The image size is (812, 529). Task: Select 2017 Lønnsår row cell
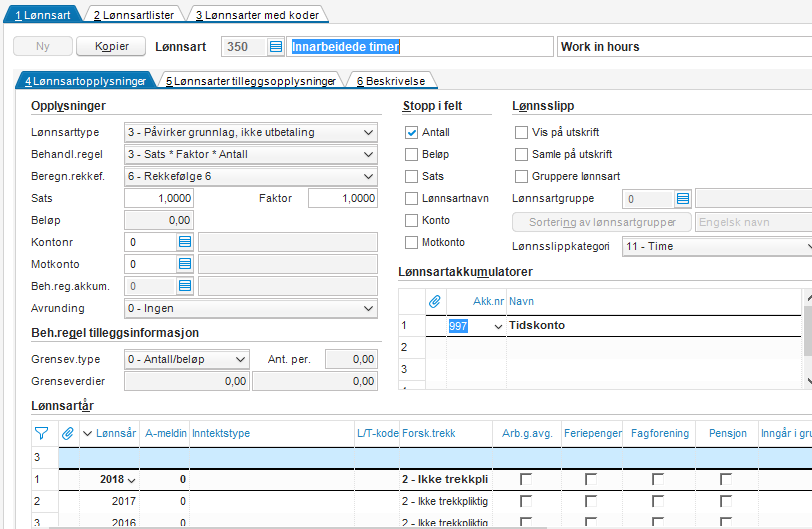point(110,501)
